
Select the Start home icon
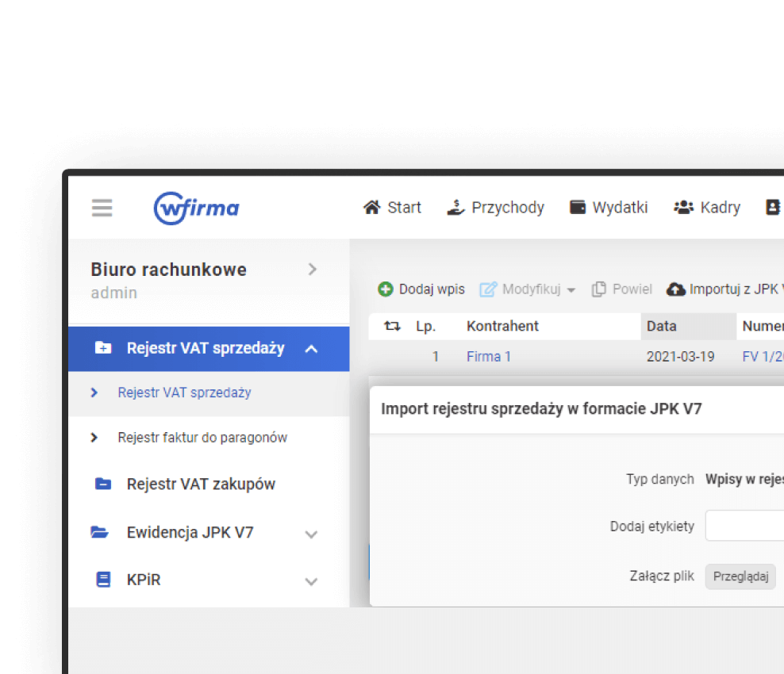tap(371, 207)
